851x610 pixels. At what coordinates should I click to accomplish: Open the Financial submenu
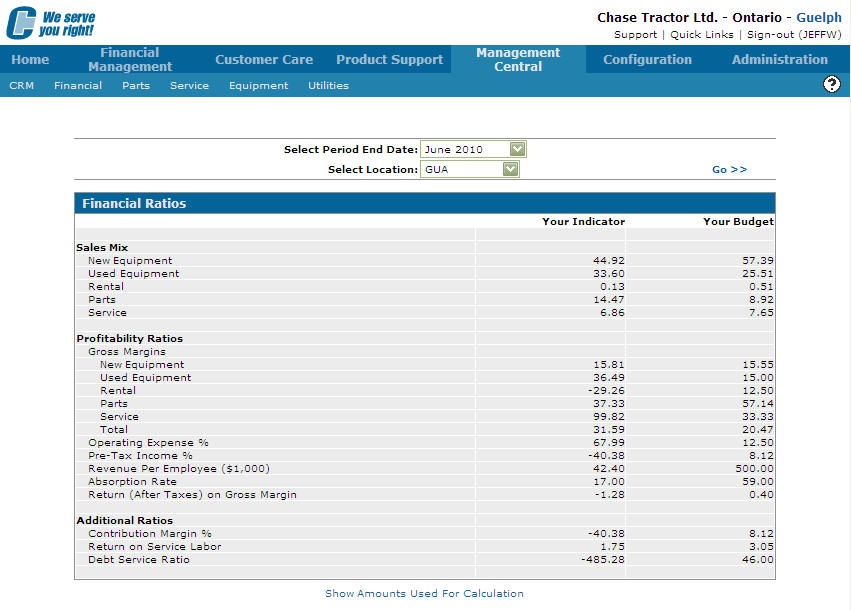click(78, 85)
